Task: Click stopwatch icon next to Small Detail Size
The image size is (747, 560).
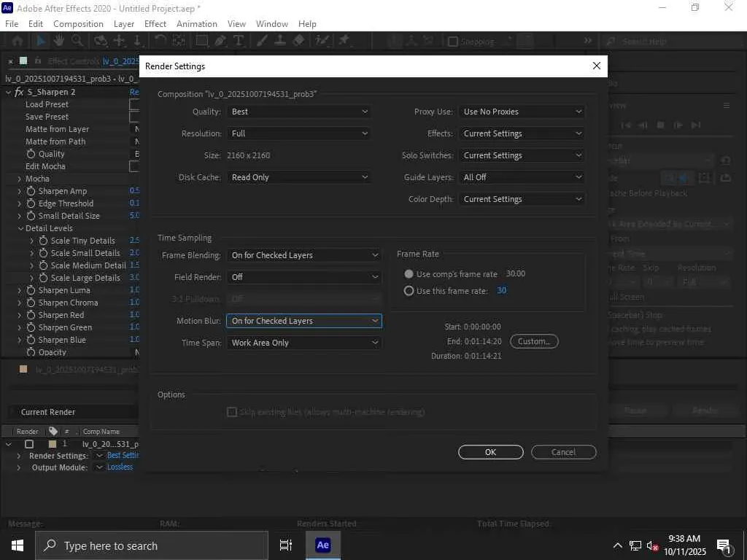Action: pyautogui.click(x=31, y=216)
